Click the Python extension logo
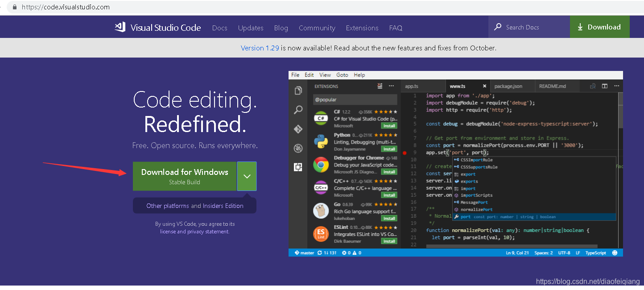The height and width of the screenshot is (290, 644). (x=321, y=141)
